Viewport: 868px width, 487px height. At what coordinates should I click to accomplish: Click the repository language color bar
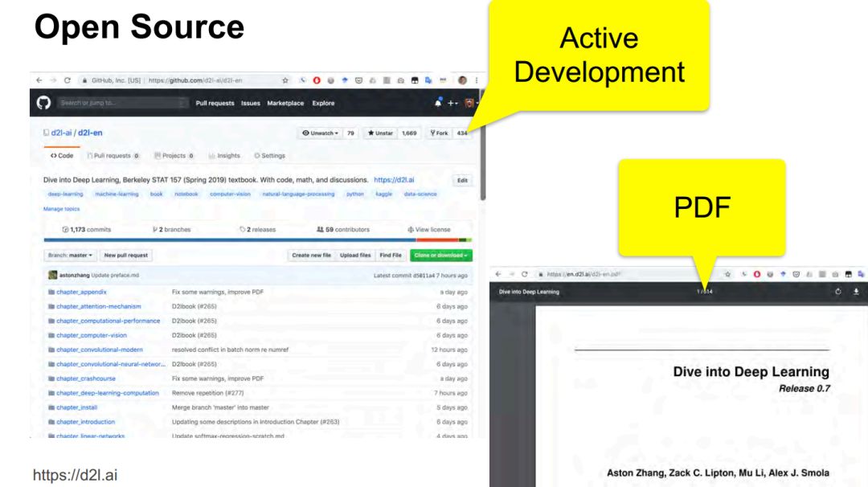[x=257, y=240]
